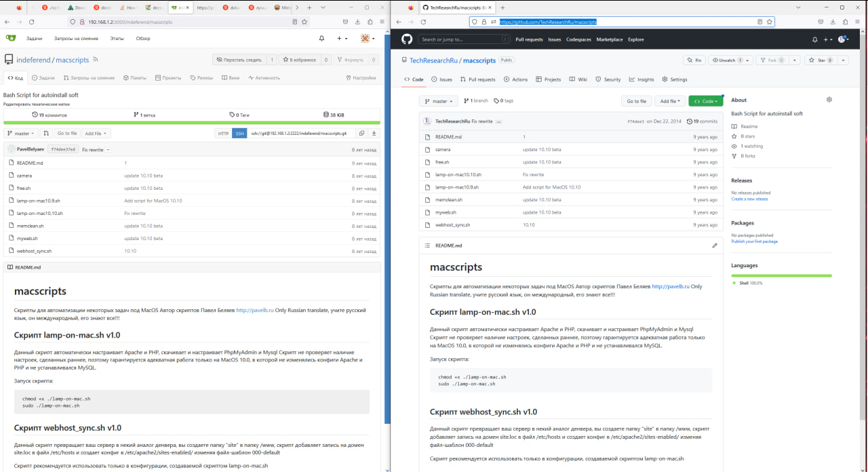868x472 pixels.
Task: Click the compare branches icon next to master in Gitea
Action: [46, 134]
